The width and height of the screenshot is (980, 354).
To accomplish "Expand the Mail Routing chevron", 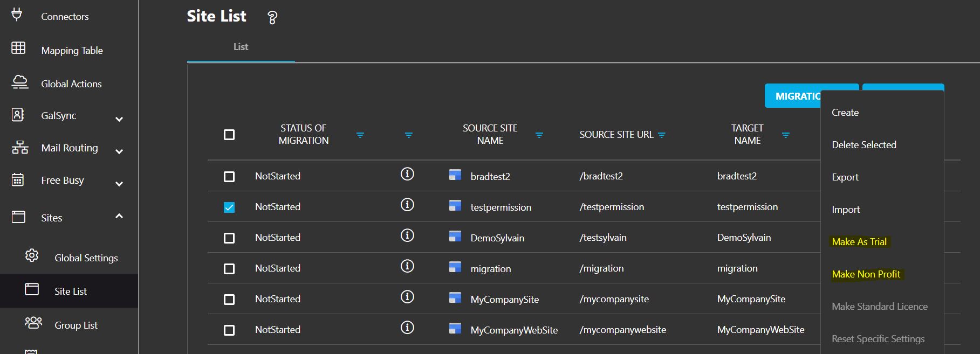I will click(x=119, y=151).
